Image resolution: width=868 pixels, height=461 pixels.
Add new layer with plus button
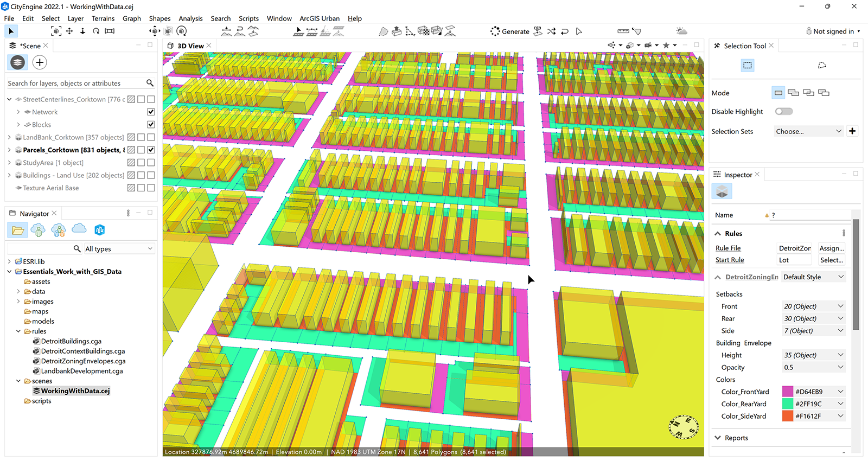40,62
